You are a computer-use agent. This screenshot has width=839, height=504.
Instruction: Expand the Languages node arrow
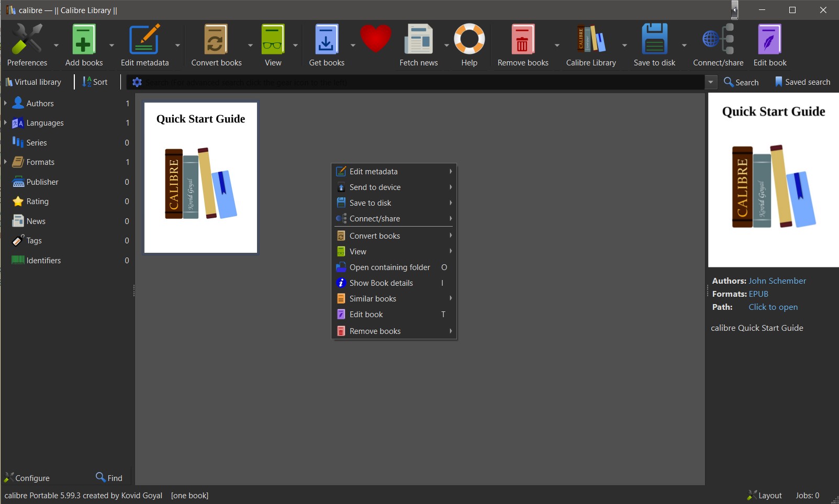point(5,123)
